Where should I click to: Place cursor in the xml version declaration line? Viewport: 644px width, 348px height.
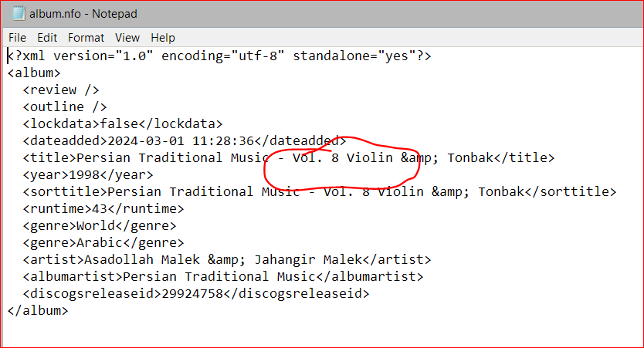coord(219,56)
